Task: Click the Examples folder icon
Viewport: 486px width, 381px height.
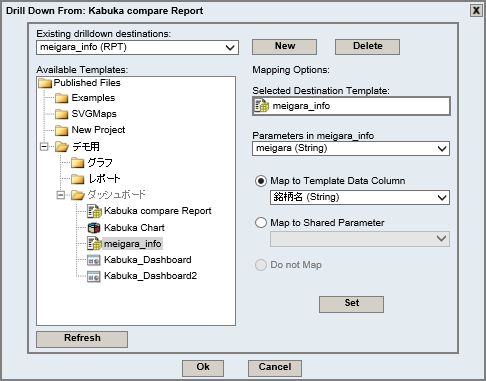Action: pos(62,98)
